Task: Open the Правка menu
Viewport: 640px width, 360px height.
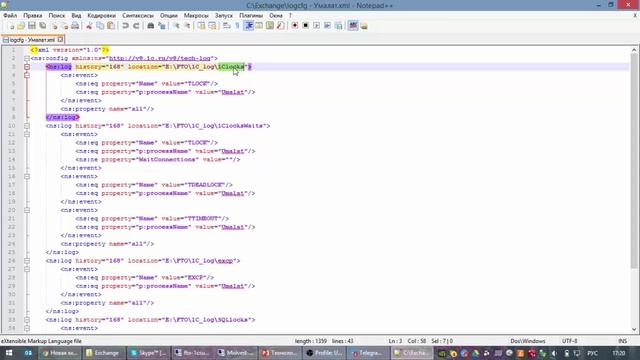Action: [33, 16]
